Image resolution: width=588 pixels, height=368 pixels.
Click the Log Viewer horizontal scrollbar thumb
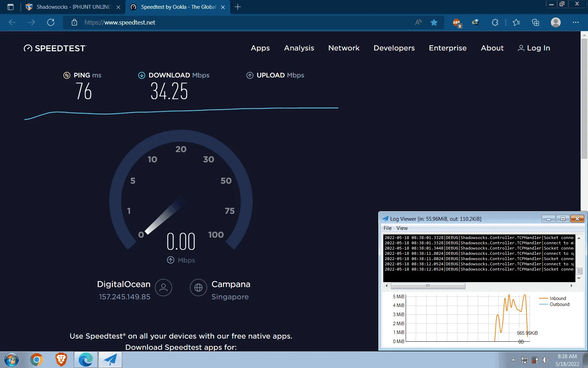coord(428,286)
